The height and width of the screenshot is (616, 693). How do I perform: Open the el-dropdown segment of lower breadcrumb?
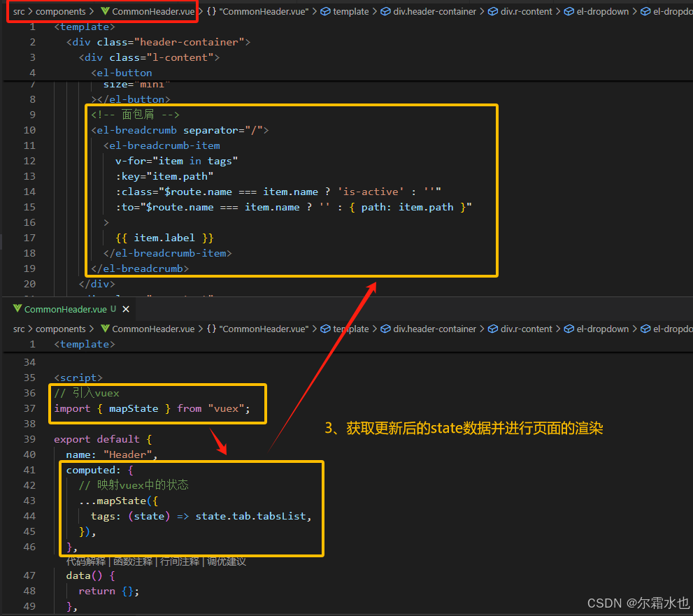[602, 329]
